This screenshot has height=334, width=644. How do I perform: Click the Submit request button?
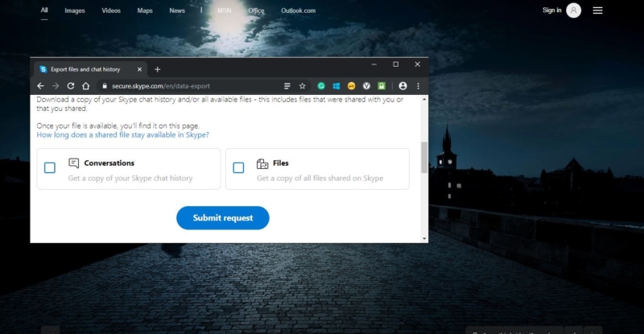[x=223, y=218]
